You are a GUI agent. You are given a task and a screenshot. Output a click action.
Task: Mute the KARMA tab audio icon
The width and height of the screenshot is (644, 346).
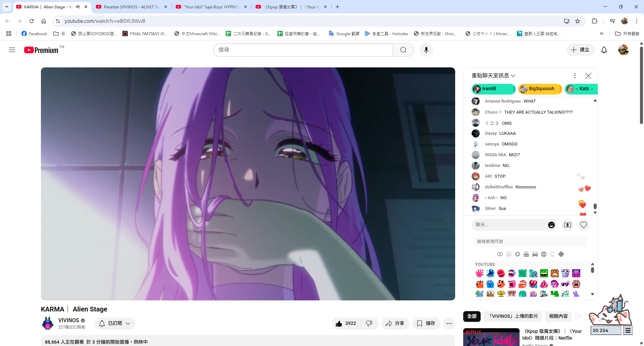pyautogui.click(x=78, y=7)
